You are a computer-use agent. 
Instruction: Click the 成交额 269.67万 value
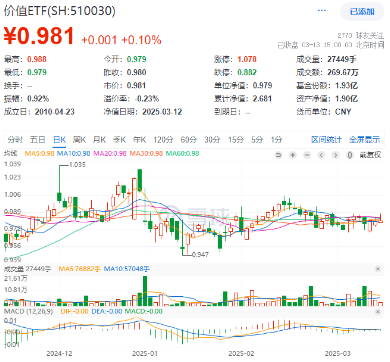[x=343, y=72]
